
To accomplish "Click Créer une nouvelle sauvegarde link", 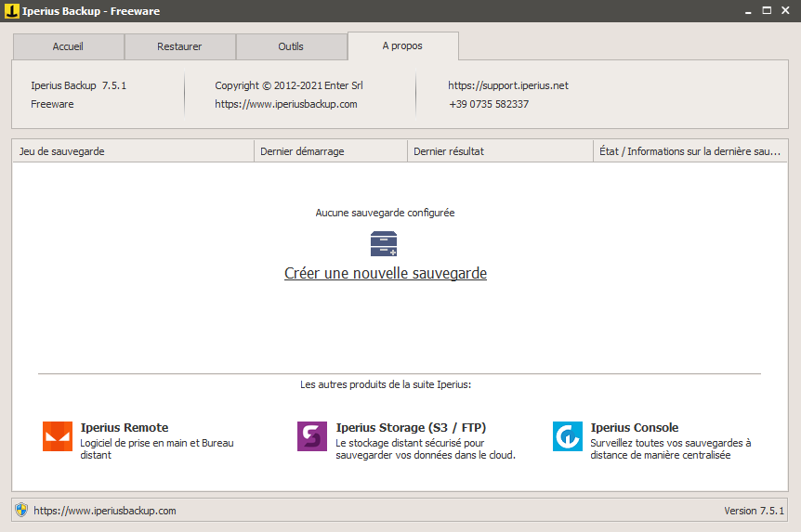I will 386,273.
